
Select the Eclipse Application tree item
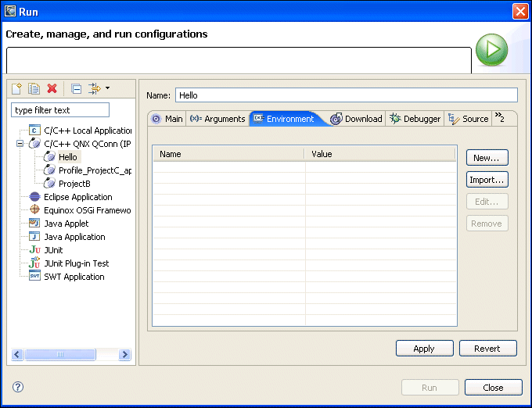(x=77, y=197)
